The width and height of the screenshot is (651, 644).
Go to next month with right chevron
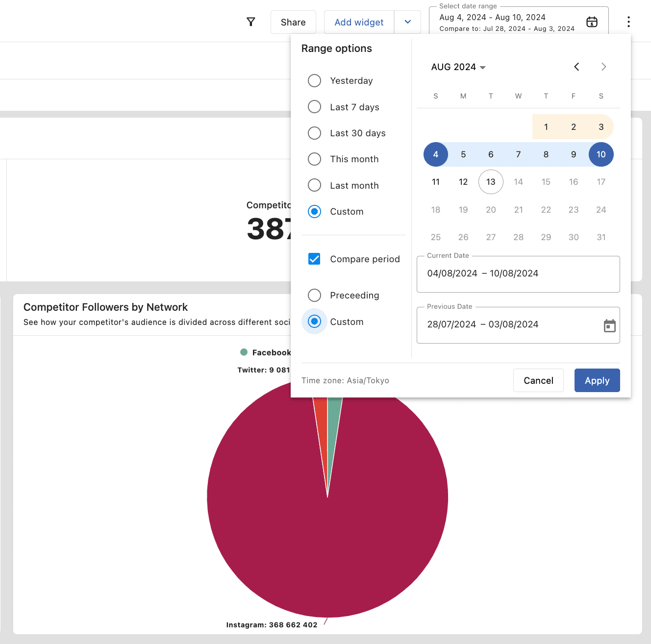click(603, 67)
